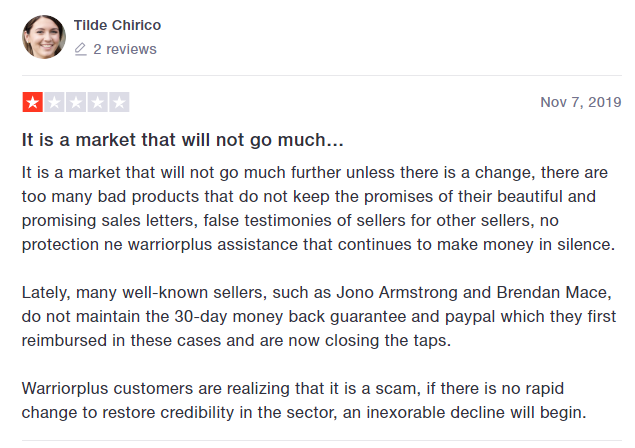Click the fifth grey star icon

click(119, 102)
